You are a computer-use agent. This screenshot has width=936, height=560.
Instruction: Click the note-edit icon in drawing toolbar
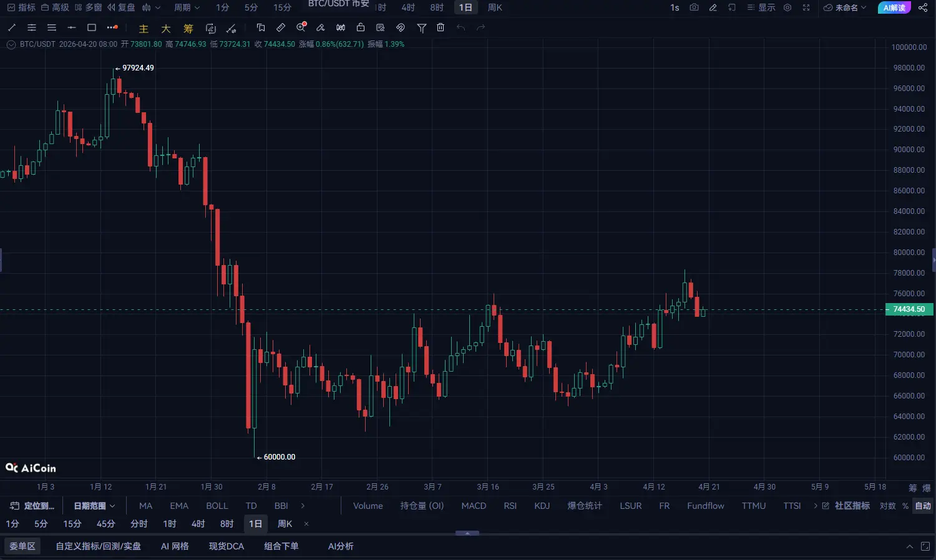[x=381, y=27]
